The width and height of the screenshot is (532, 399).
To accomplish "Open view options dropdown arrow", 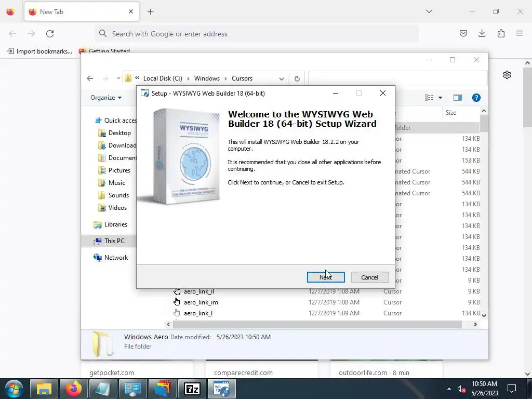I will point(441,98).
